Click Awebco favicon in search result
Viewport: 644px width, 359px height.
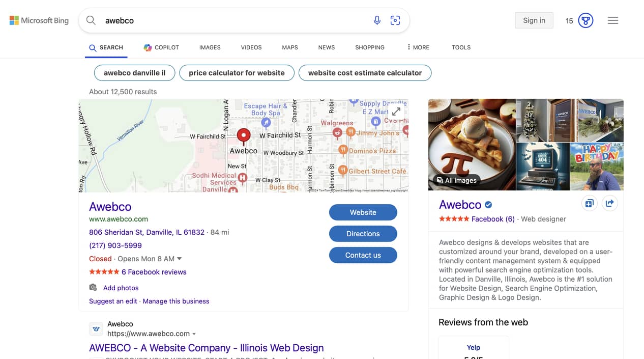pos(96,329)
